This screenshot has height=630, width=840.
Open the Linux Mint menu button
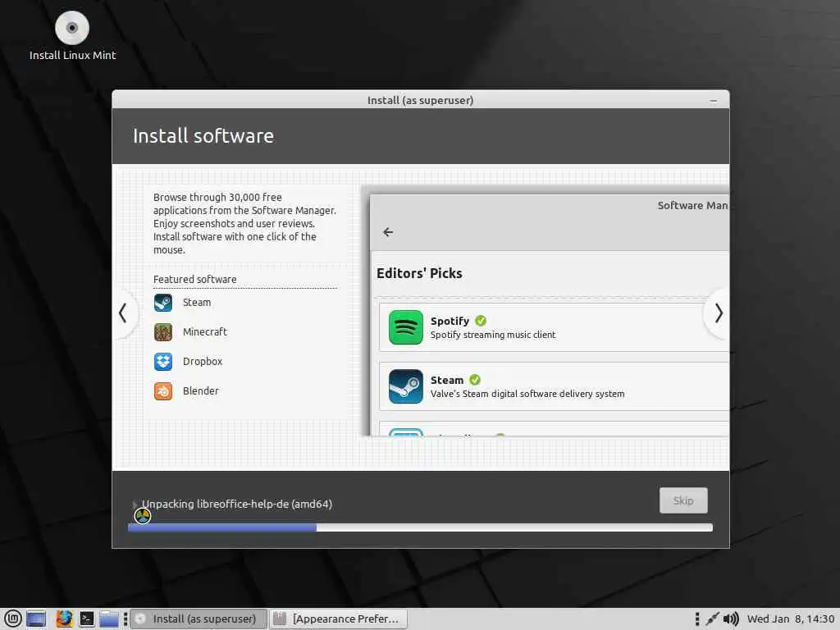coord(13,619)
